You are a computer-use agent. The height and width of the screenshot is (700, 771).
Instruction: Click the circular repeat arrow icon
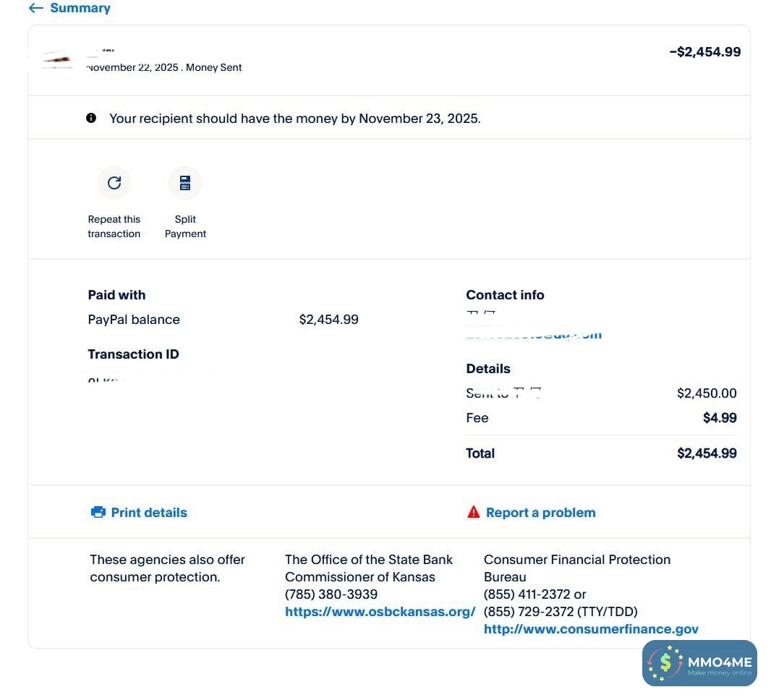pyautogui.click(x=114, y=183)
